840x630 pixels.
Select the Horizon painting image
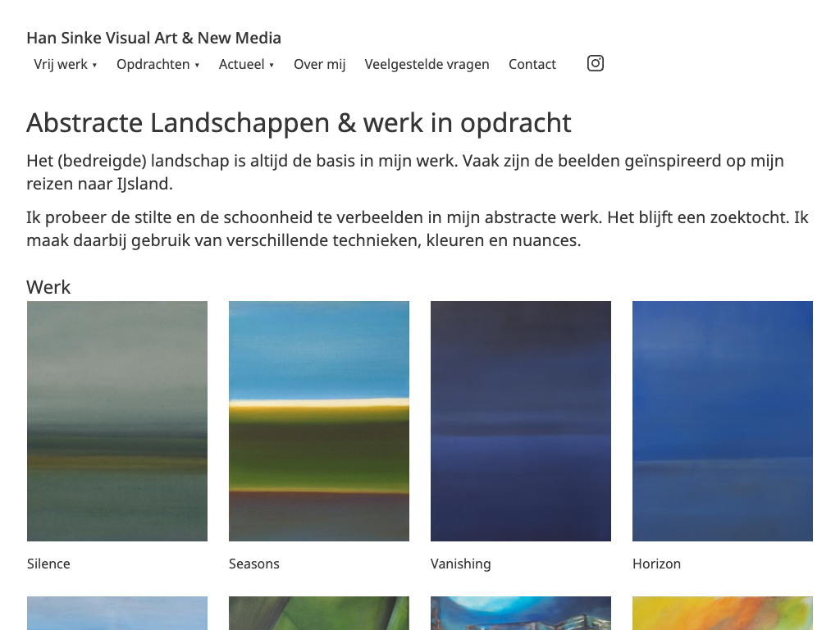(723, 421)
